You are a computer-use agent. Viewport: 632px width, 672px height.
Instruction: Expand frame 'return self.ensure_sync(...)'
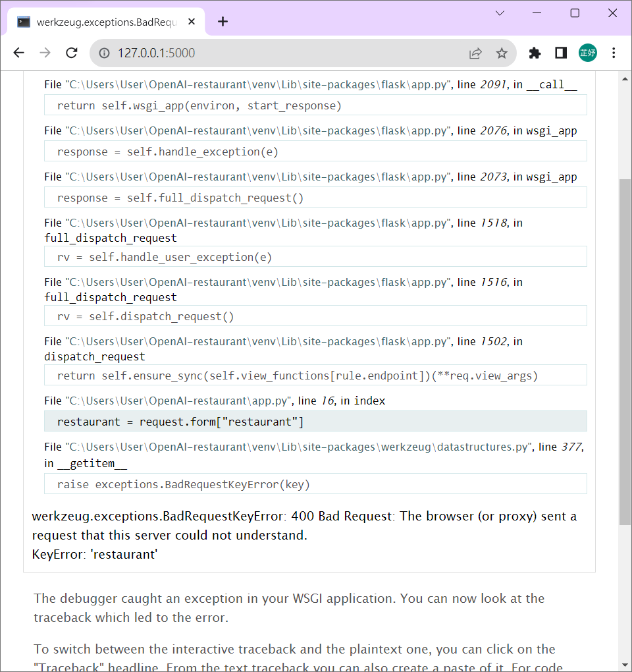click(x=315, y=376)
